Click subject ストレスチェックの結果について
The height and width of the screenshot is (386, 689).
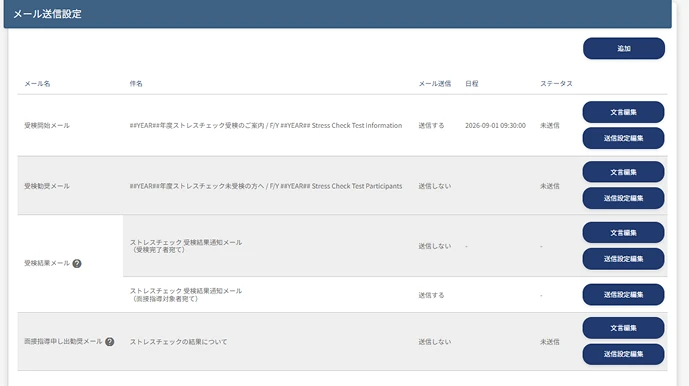coord(178,342)
